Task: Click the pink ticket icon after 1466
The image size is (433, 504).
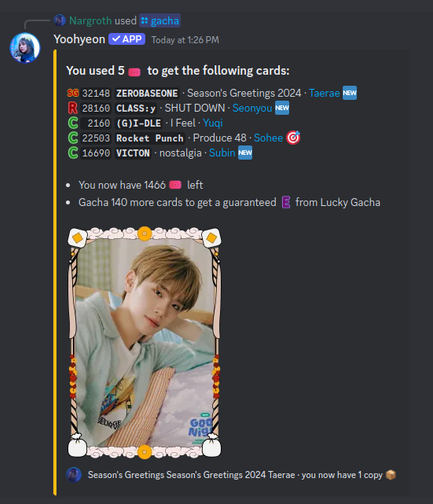Action: click(x=175, y=185)
